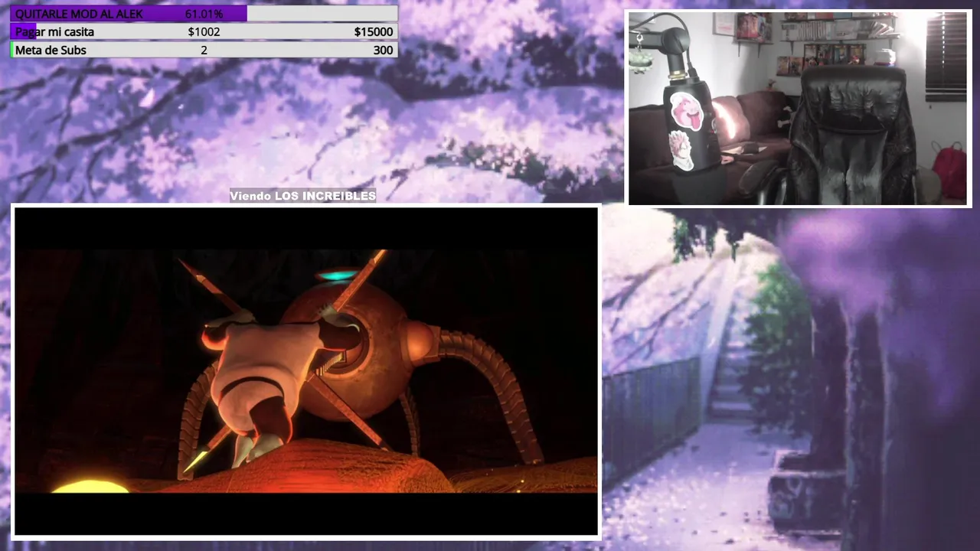The width and height of the screenshot is (980, 551).
Task: Click the webcam feed panel
Action: pos(799,108)
